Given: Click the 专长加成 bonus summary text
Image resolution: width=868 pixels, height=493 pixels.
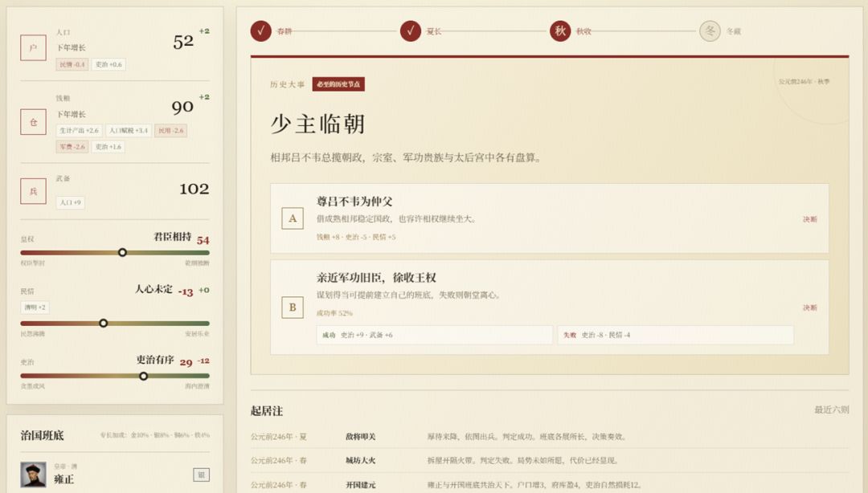Looking at the screenshot, I should coord(155,435).
